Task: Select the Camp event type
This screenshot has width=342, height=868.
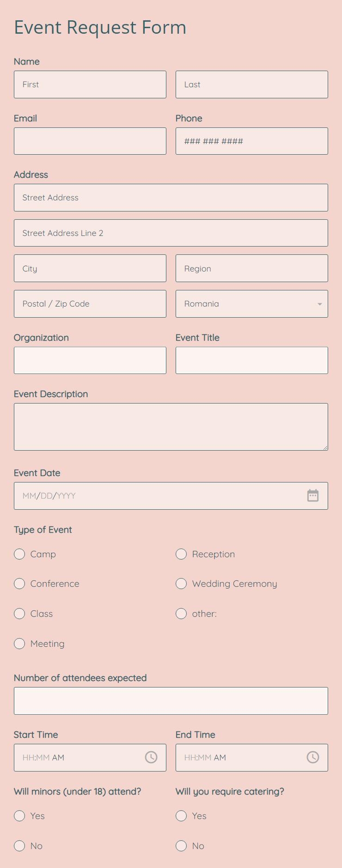Action: tap(19, 554)
